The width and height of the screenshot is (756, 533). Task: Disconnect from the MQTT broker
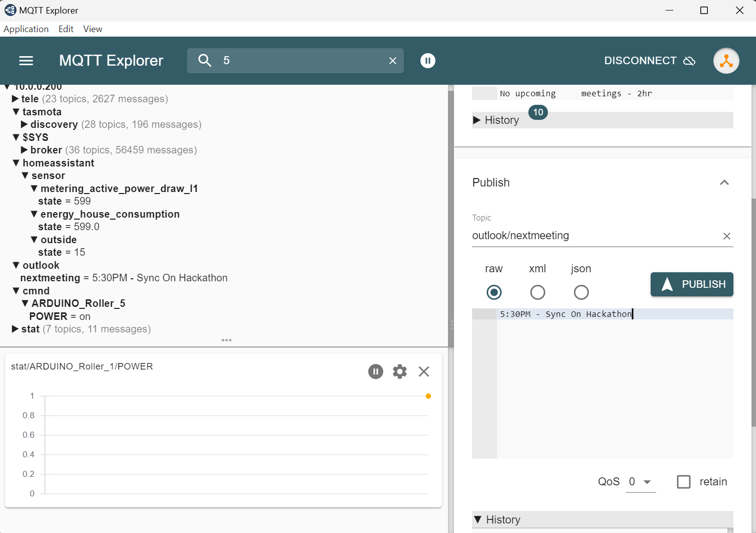[649, 61]
